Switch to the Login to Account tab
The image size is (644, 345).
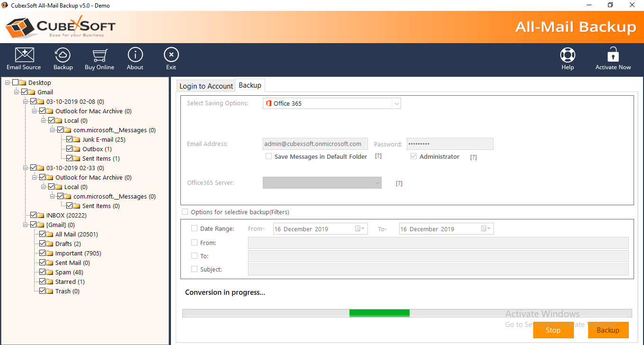[x=206, y=86]
